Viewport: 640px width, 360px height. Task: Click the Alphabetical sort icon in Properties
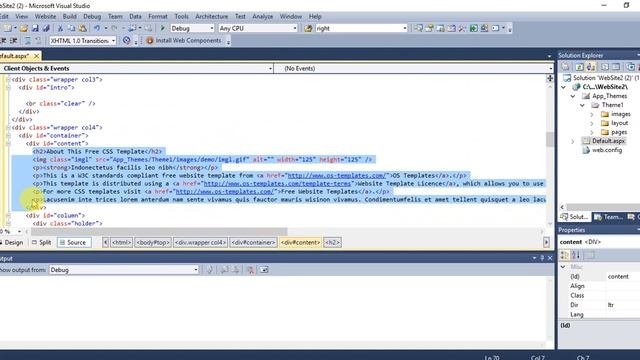(x=576, y=255)
